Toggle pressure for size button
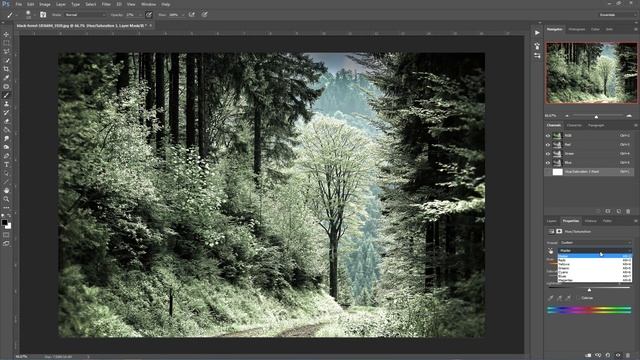This screenshot has width=640, height=360. [x=204, y=15]
